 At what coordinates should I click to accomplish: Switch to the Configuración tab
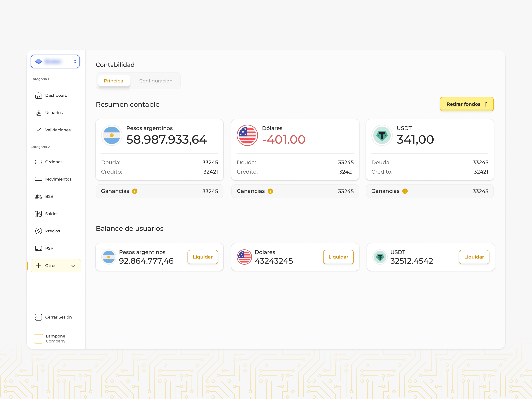156,81
